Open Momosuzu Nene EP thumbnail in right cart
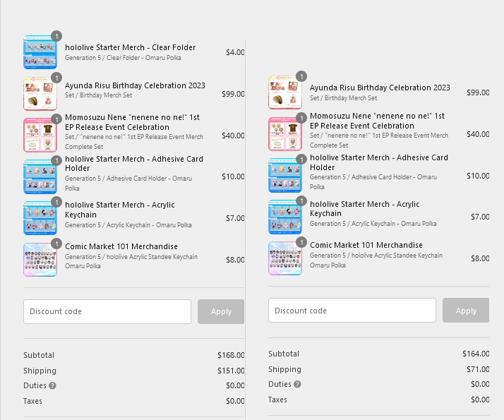 285,133
